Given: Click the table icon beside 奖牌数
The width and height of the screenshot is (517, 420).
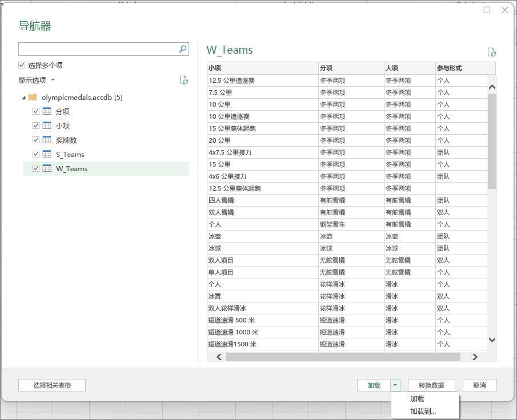Looking at the screenshot, I should pyautogui.click(x=47, y=140).
